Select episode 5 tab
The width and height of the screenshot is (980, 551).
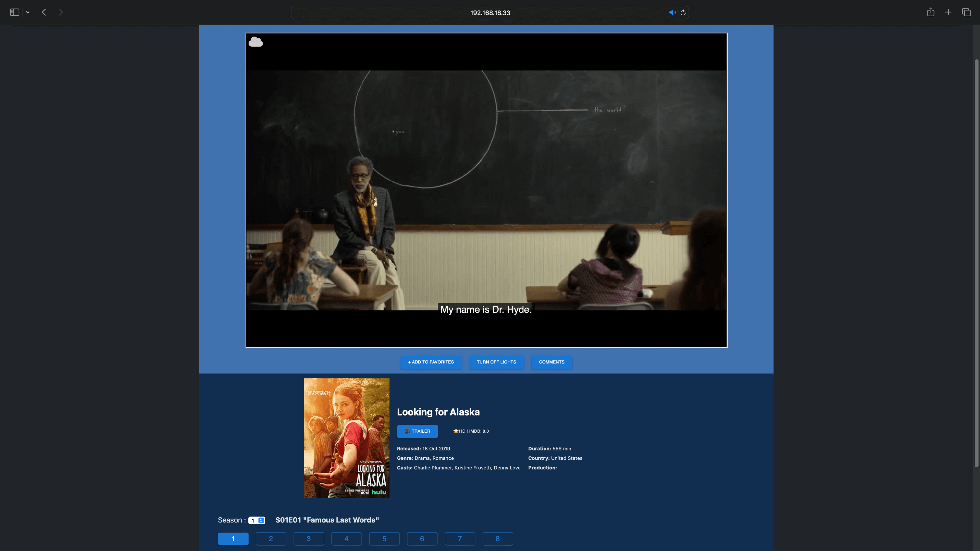coord(384,539)
